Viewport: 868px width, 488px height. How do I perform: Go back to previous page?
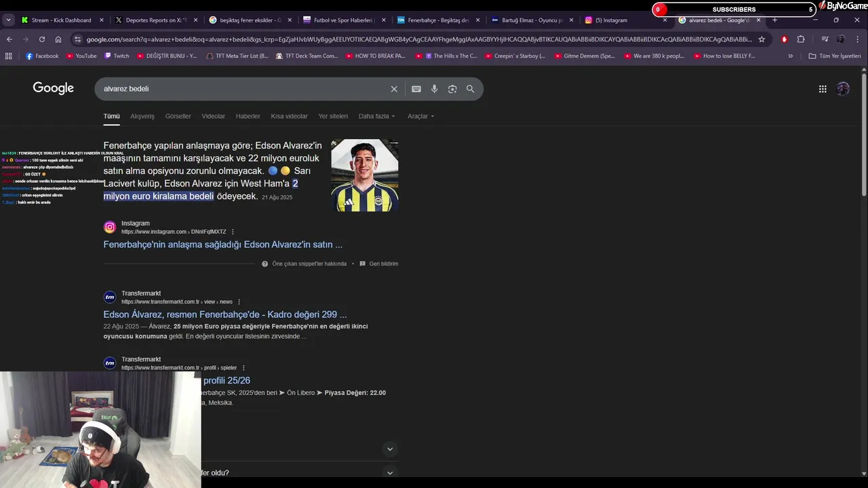9,39
